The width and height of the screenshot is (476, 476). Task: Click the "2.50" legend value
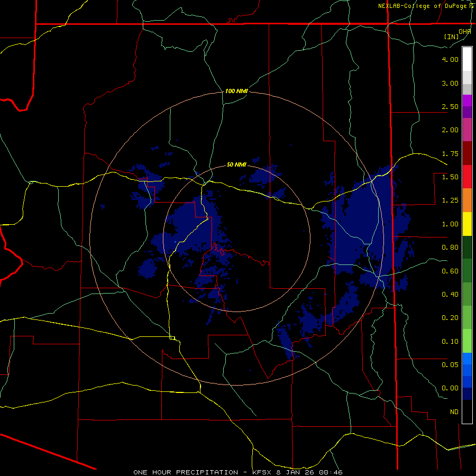click(x=450, y=106)
